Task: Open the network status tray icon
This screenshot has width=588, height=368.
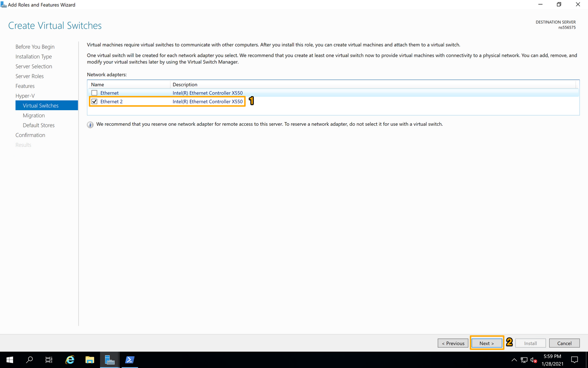Action: (x=524, y=360)
